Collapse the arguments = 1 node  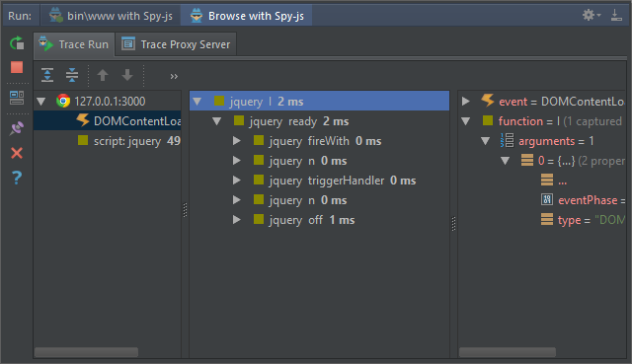[486, 140]
